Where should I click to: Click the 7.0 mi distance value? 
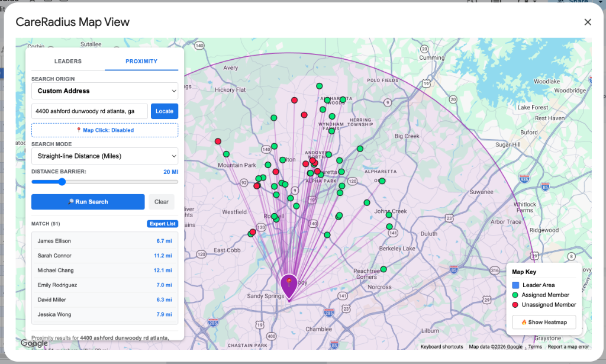[165, 285]
